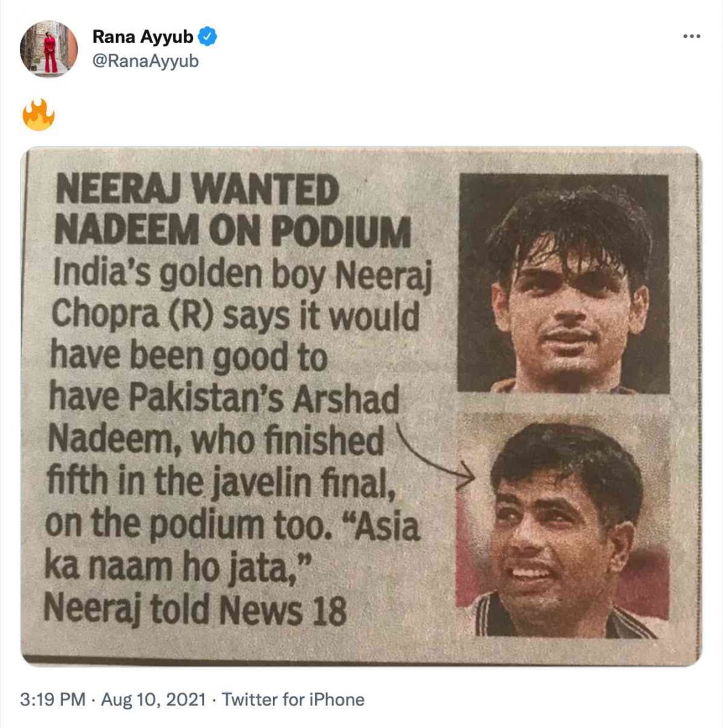Open the tweet's three-dot more menu
Screen dimensions: 723x728
(x=692, y=37)
